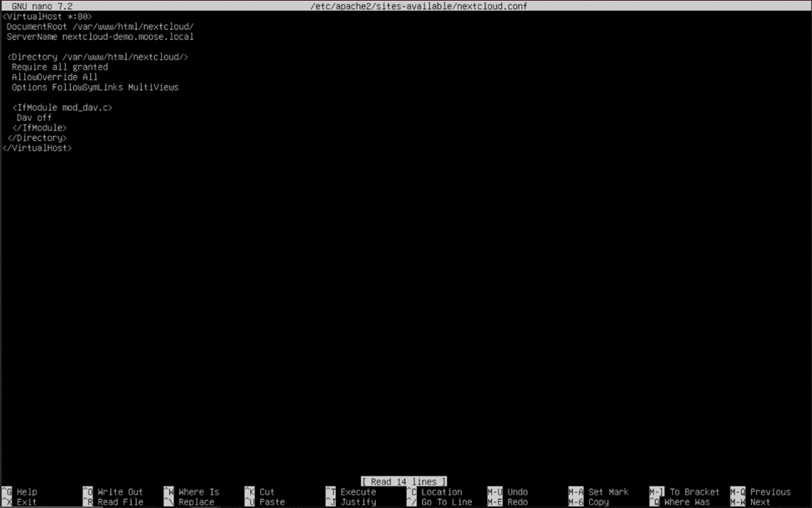
Task: Click the 'Read 14 lines' status message
Action: pyautogui.click(x=404, y=481)
